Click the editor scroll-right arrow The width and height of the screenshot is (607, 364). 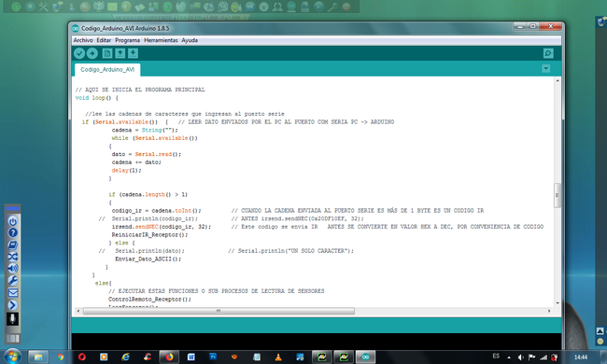point(549,311)
